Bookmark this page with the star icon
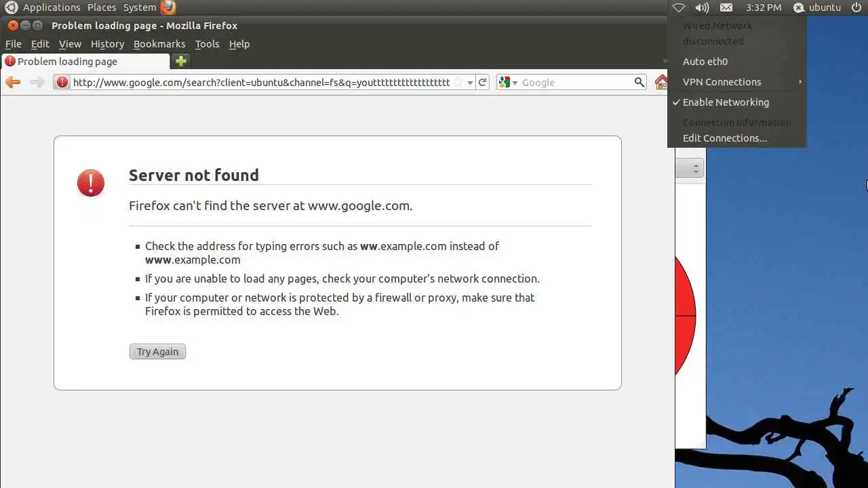Viewport: 868px width, 488px height. coord(457,82)
